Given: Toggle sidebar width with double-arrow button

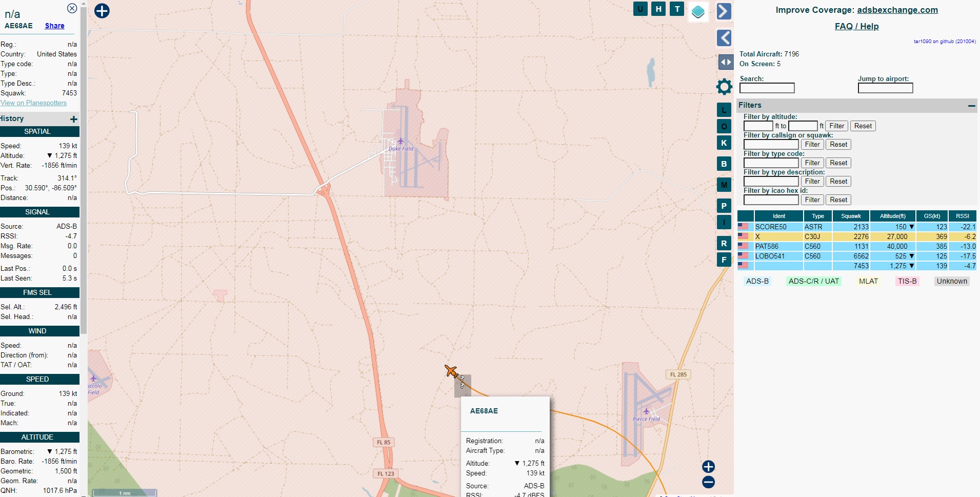Looking at the screenshot, I should (x=726, y=62).
